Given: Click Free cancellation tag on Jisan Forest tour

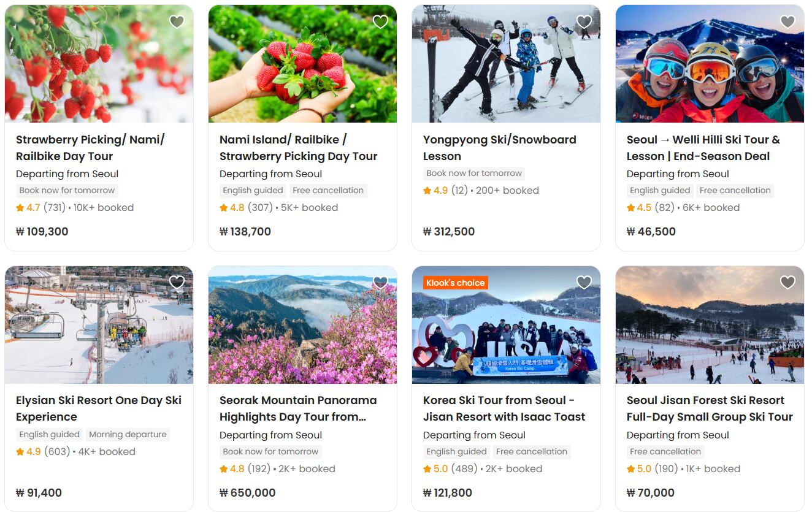Looking at the screenshot, I should pos(665,452).
